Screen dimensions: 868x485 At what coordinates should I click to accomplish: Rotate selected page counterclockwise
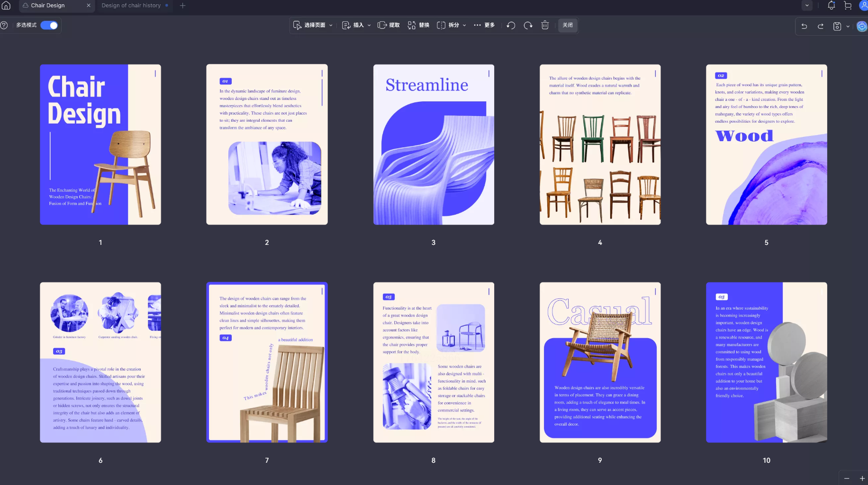511,25
